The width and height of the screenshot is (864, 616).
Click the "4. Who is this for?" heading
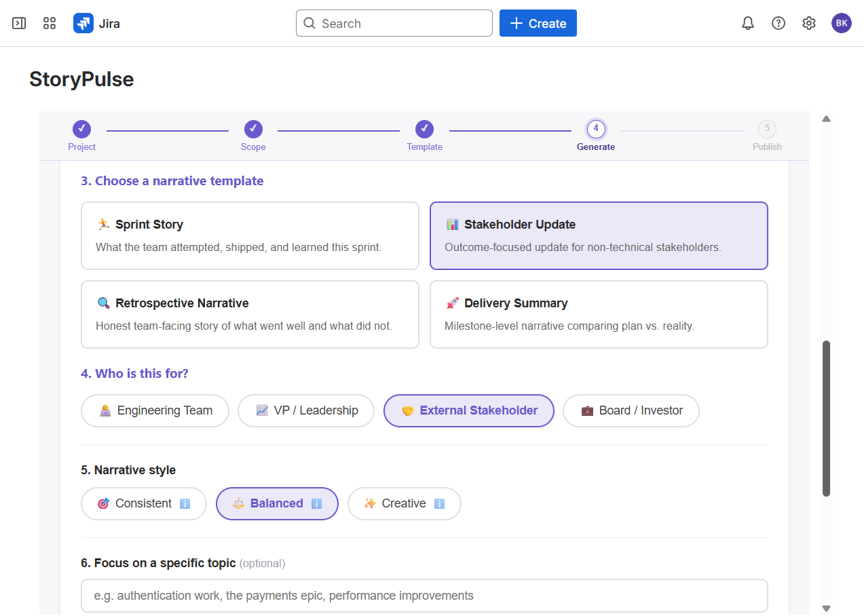point(134,374)
